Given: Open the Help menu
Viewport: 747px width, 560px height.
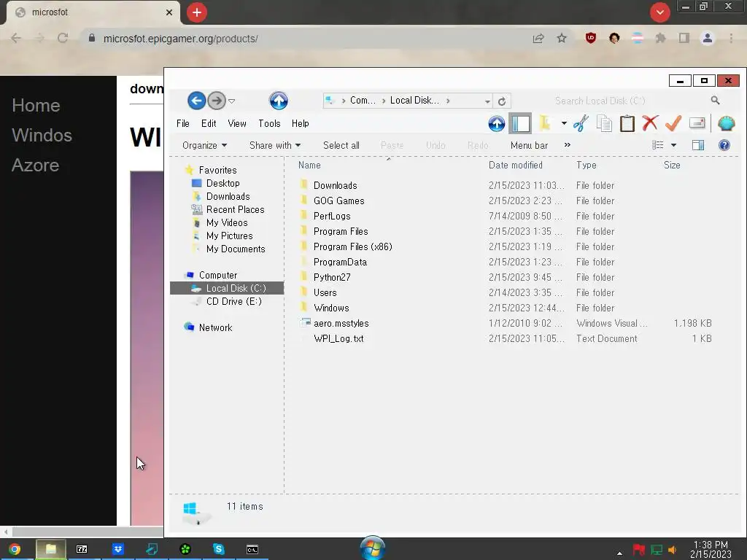Looking at the screenshot, I should coord(300,123).
